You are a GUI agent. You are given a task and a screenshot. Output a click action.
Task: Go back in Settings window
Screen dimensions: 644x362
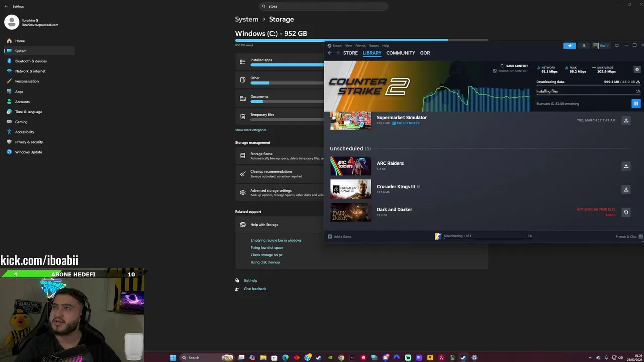(x=6, y=6)
